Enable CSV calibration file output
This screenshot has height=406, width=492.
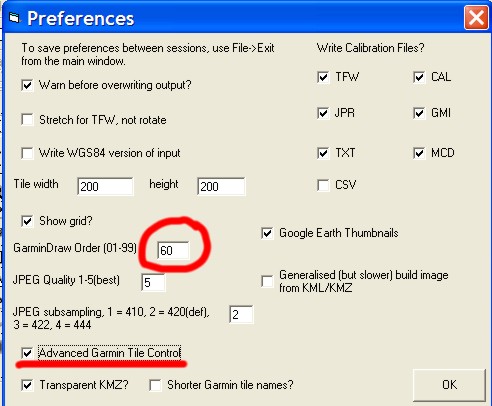click(x=323, y=185)
